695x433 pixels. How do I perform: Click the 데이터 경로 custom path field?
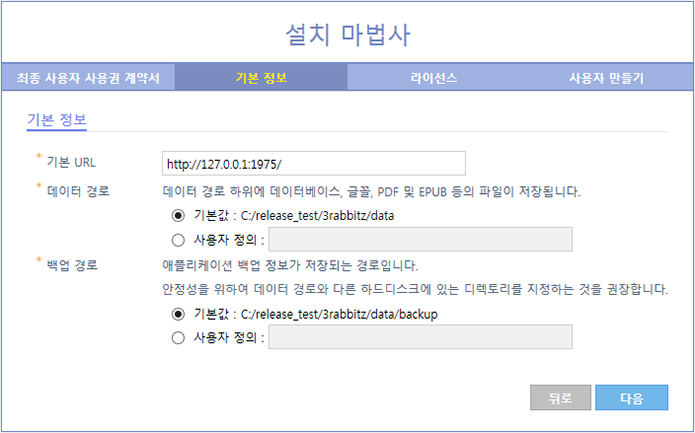(x=420, y=239)
